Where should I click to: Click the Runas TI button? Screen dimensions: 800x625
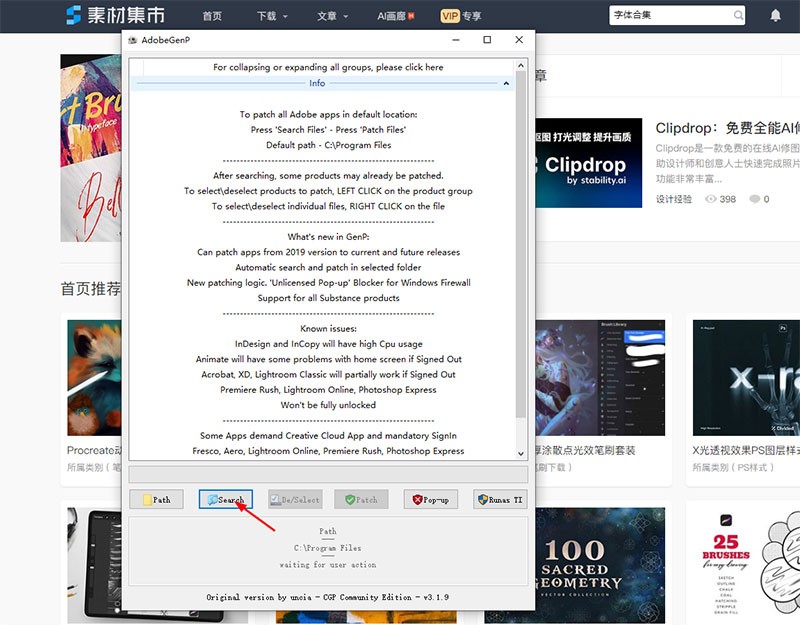pos(500,499)
